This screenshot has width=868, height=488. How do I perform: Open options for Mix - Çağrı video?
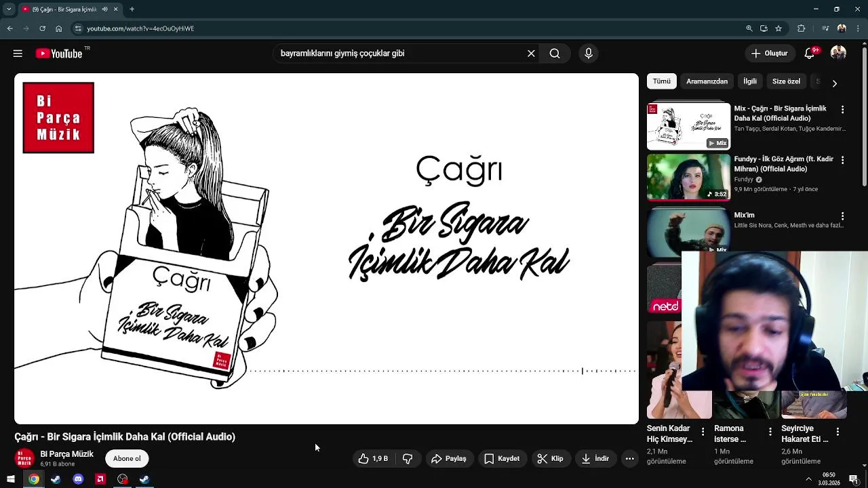pyautogui.click(x=842, y=109)
